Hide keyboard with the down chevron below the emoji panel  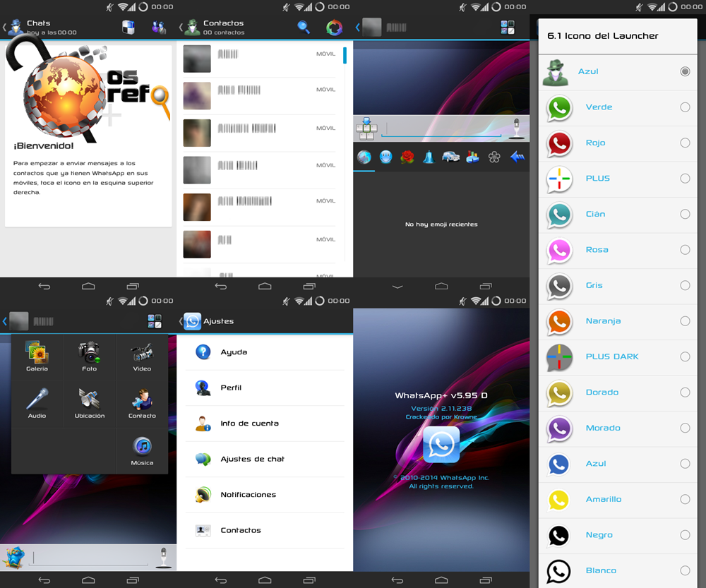coord(397,287)
